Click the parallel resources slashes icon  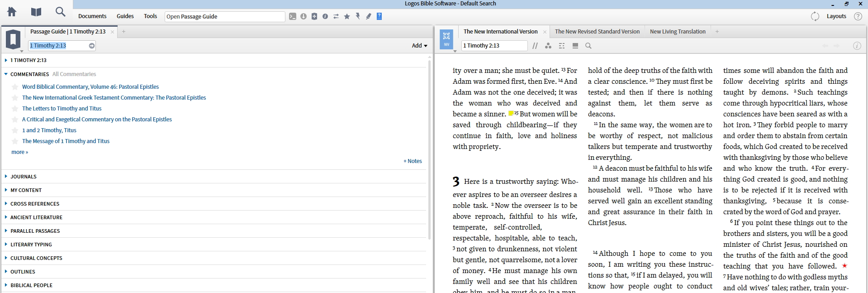coord(535,46)
